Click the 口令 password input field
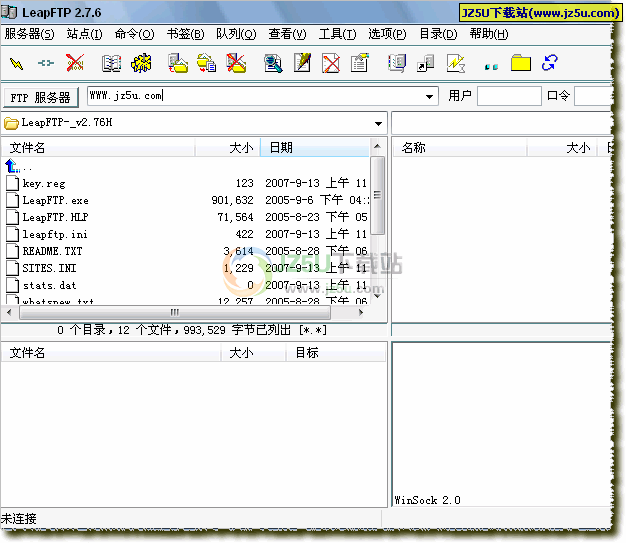 pos(593,96)
